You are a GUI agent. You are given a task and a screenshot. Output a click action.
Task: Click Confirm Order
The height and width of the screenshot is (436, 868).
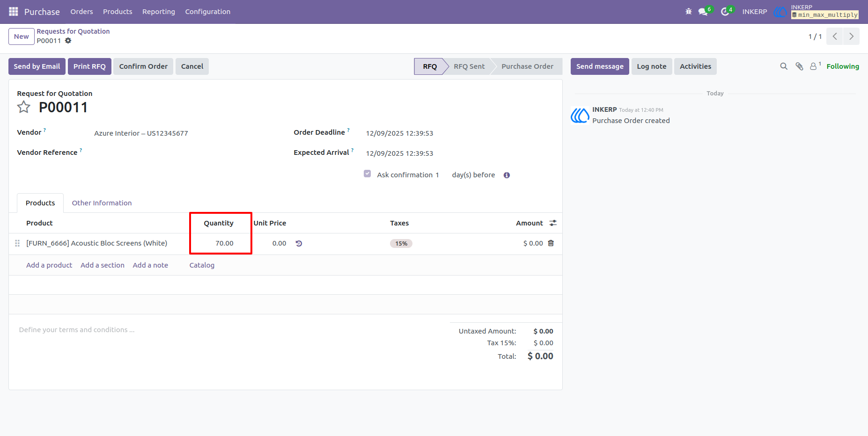(x=143, y=66)
